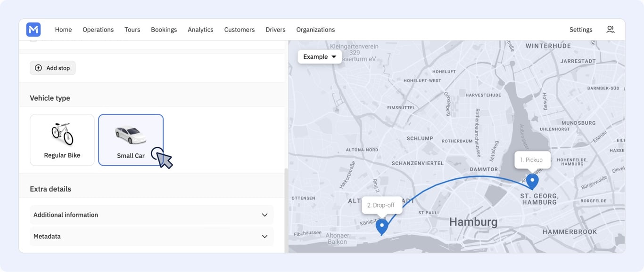Open the Analytics section
644x272 pixels.
point(200,30)
